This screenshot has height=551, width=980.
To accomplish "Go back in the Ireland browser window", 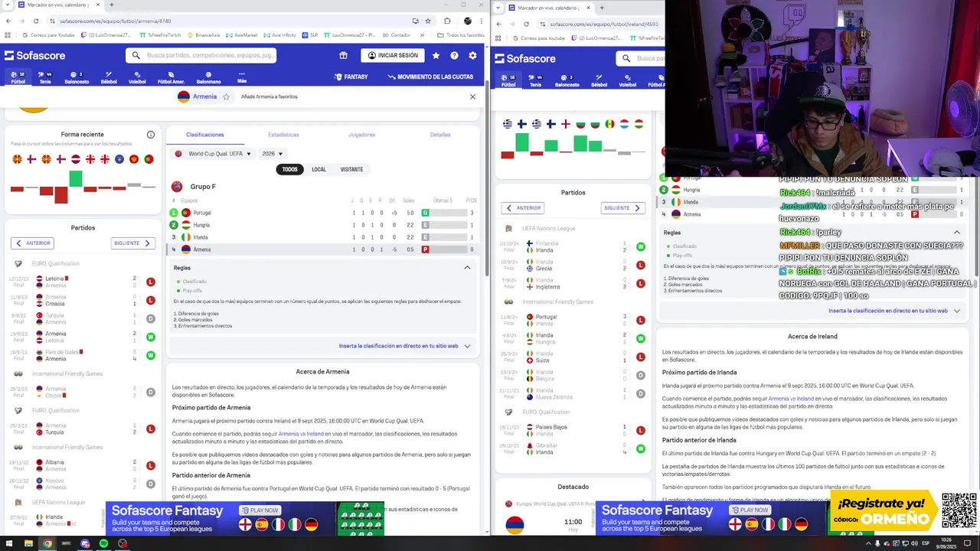I will [498, 24].
